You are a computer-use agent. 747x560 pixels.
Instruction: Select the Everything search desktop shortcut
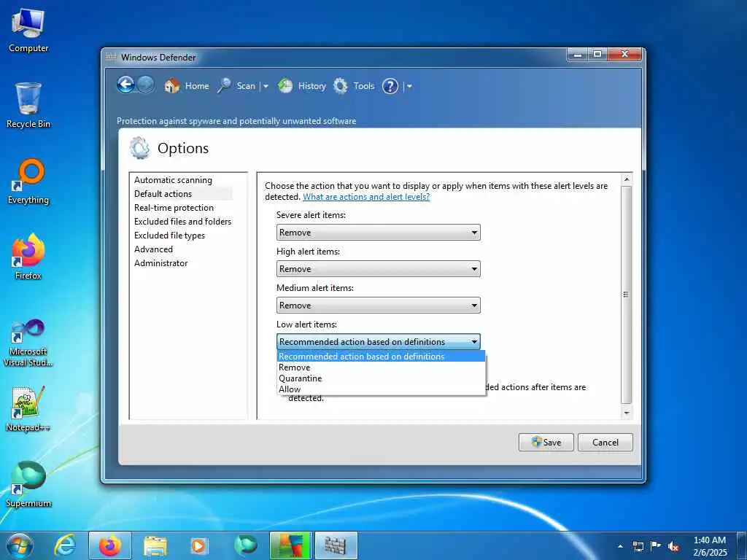coord(28,182)
